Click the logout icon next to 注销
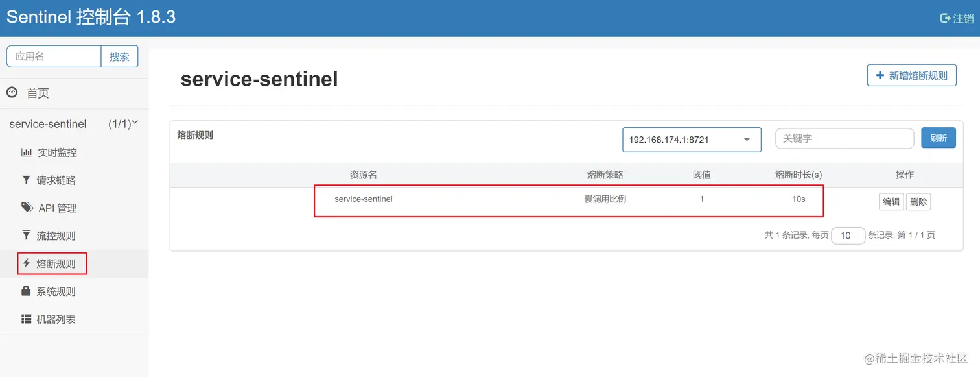980x377 pixels. point(945,18)
